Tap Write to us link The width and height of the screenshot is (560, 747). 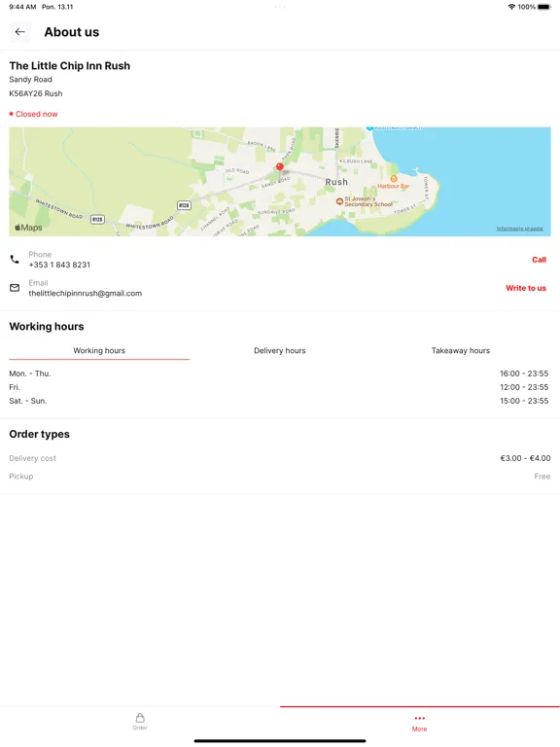pyautogui.click(x=526, y=288)
